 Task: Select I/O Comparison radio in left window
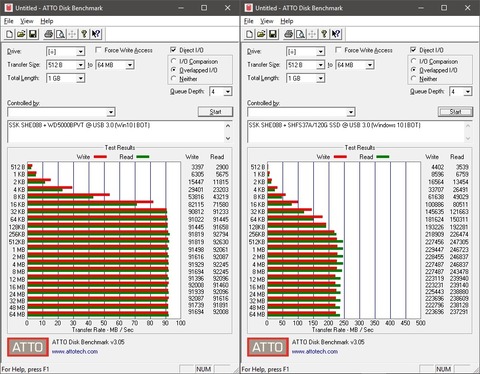pyautogui.click(x=173, y=61)
